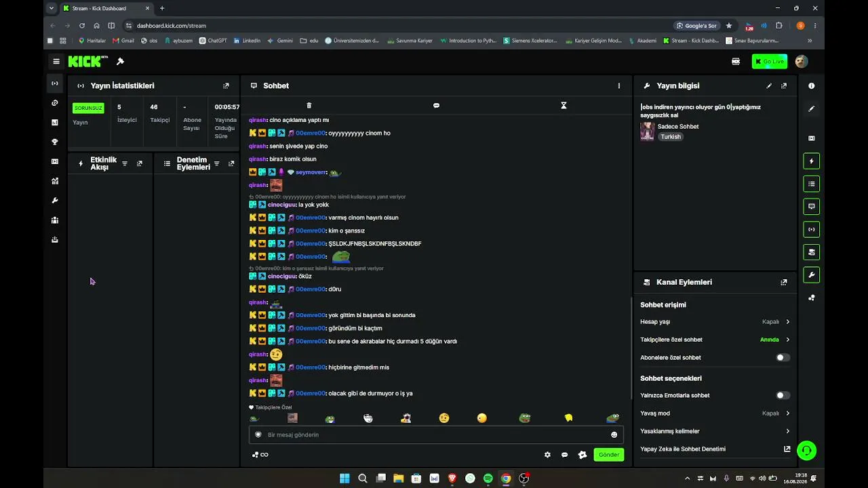This screenshot has width=868, height=488.
Task: Click the infinity points icon below chat input
Action: (260, 455)
